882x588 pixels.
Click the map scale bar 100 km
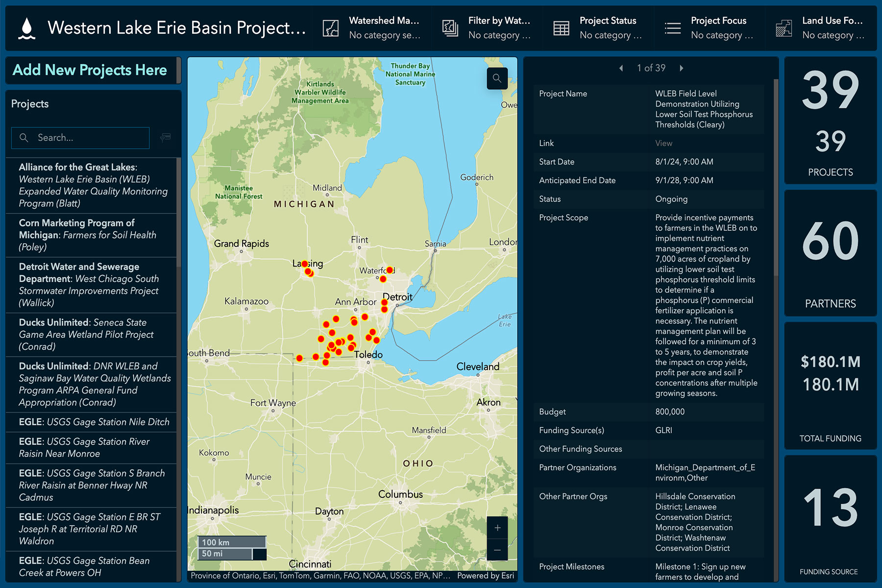tap(232, 542)
